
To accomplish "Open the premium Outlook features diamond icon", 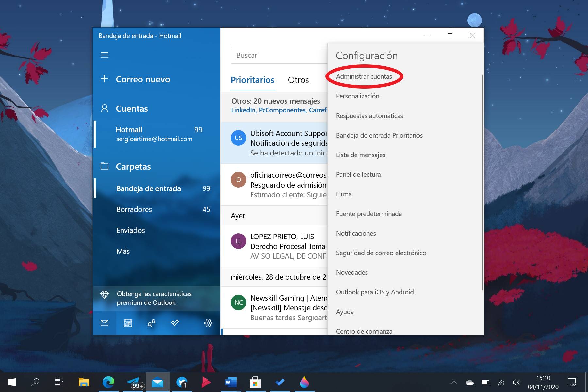I will (105, 294).
